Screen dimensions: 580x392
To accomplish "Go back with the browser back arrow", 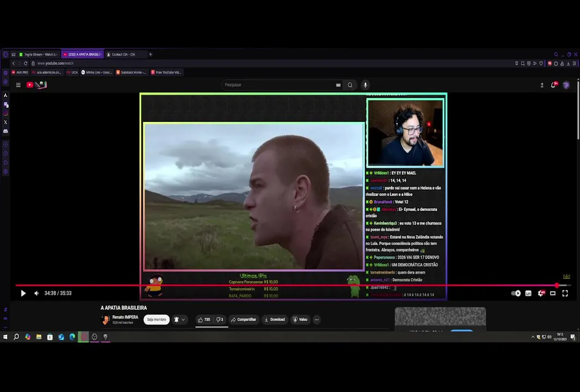I will click(13, 64).
